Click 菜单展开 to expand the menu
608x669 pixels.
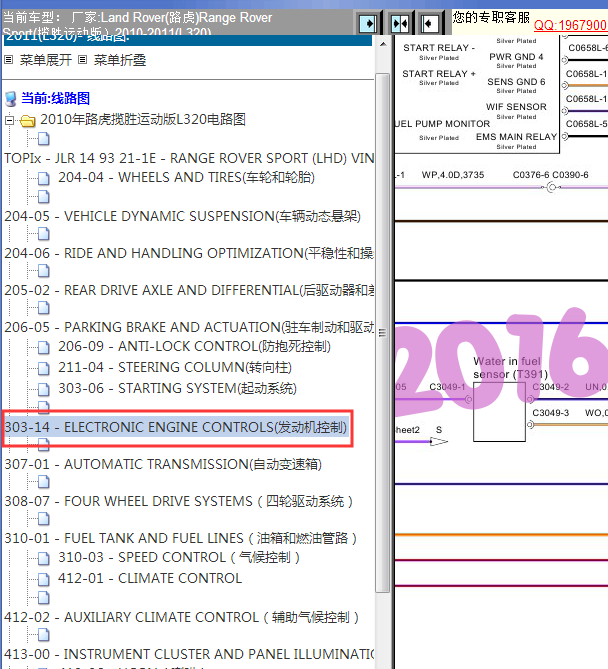click(45, 60)
